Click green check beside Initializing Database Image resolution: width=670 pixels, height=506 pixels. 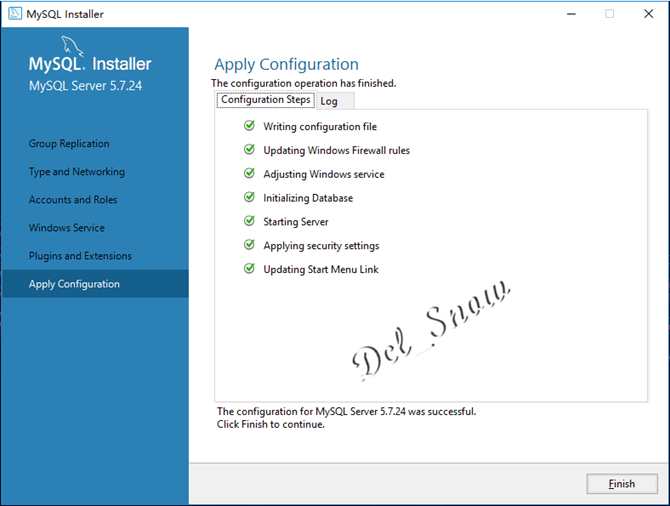coord(249,197)
